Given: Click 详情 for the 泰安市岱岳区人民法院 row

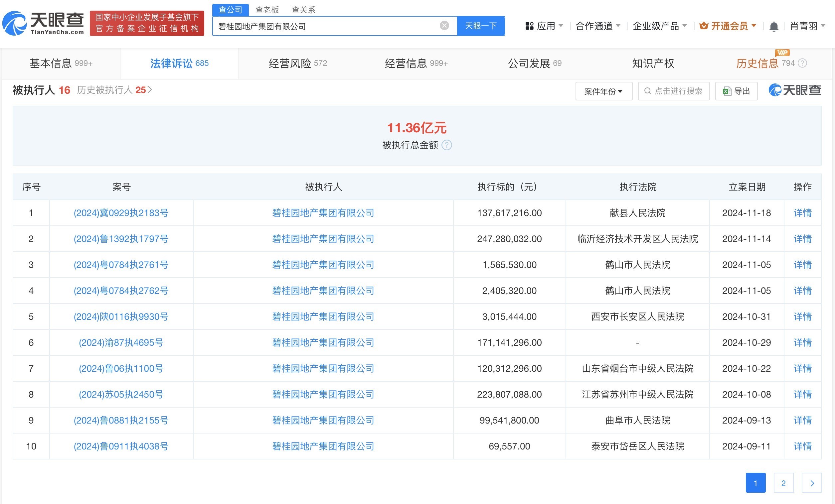Looking at the screenshot, I should tap(802, 446).
